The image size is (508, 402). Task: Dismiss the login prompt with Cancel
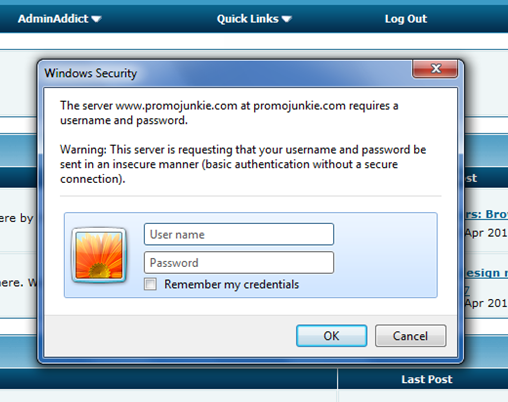410,336
